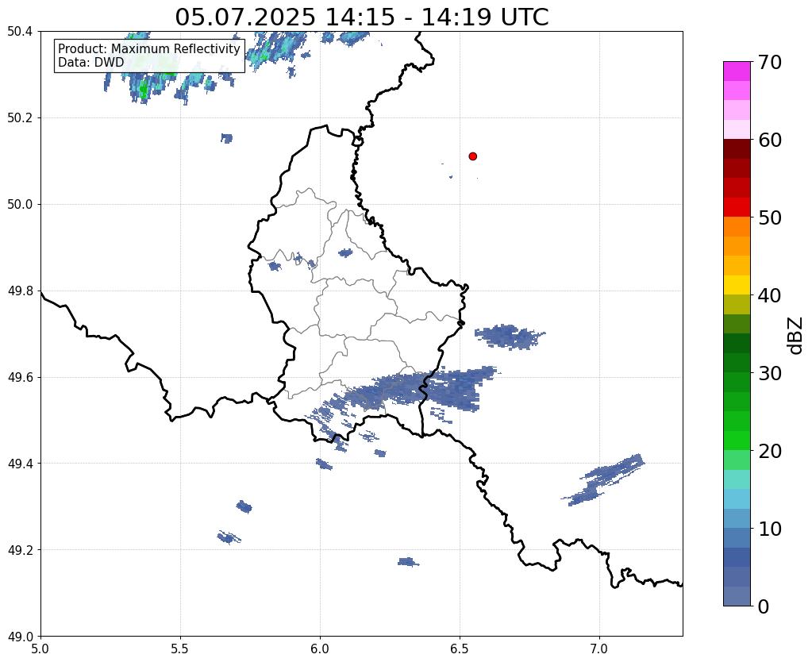Click the red station marker dot

click(472, 156)
